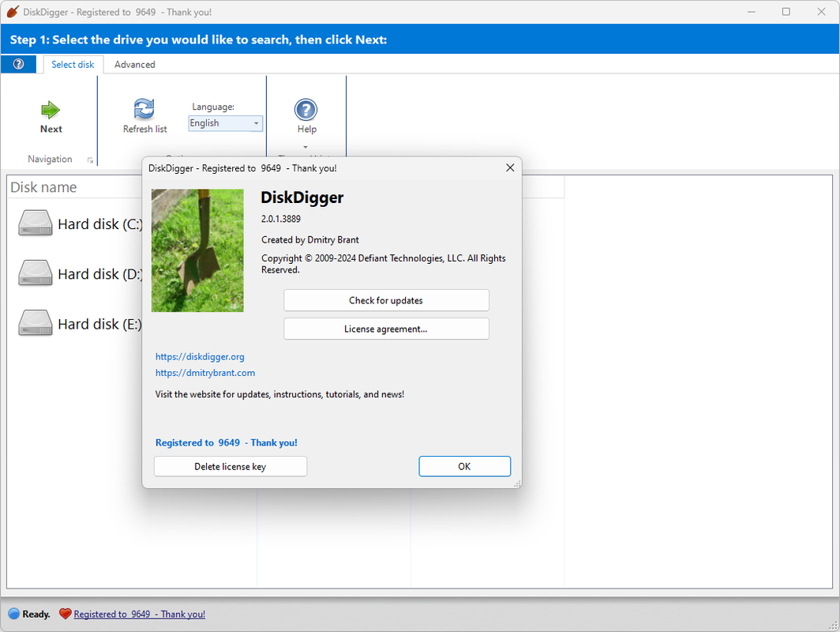The width and height of the screenshot is (840, 632).
Task: Select the Hard disk (E:) drive icon
Action: coord(36,322)
